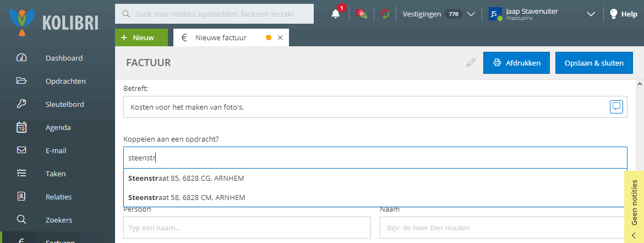Click the green-red sync arrows icon

click(x=385, y=14)
